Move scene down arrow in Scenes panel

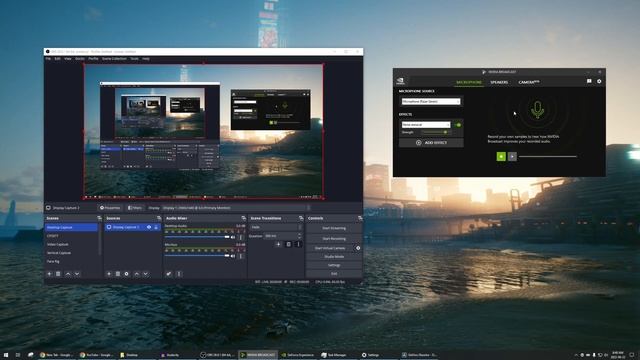coord(77,274)
